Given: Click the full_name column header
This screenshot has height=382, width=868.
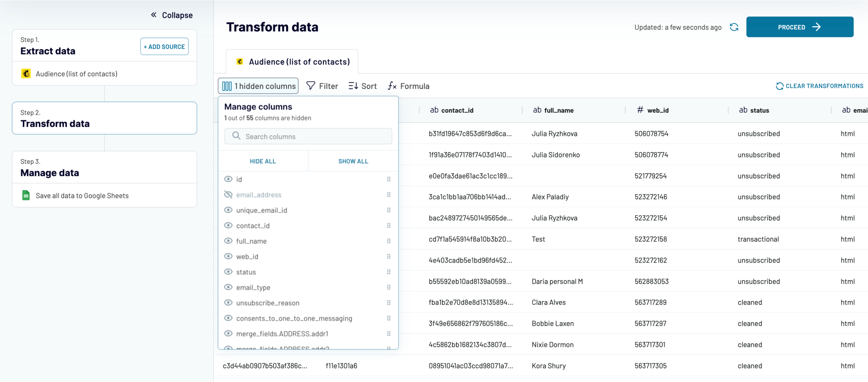Looking at the screenshot, I should tap(573, 110).
